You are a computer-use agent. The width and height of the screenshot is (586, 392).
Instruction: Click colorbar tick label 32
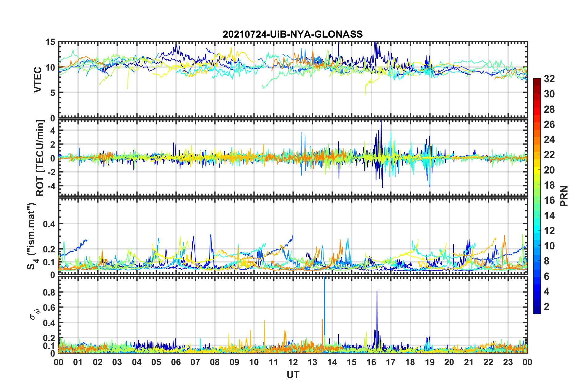click(x=549, y=79)
